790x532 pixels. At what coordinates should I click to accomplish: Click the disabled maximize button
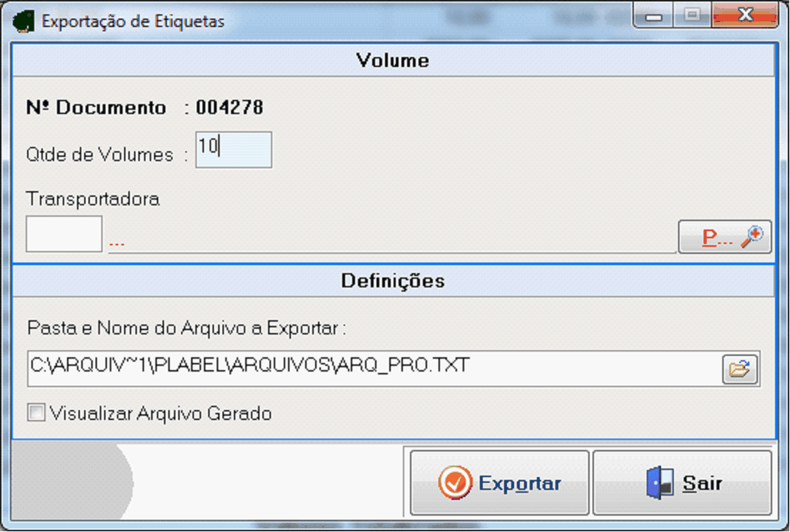click(692, 15)
